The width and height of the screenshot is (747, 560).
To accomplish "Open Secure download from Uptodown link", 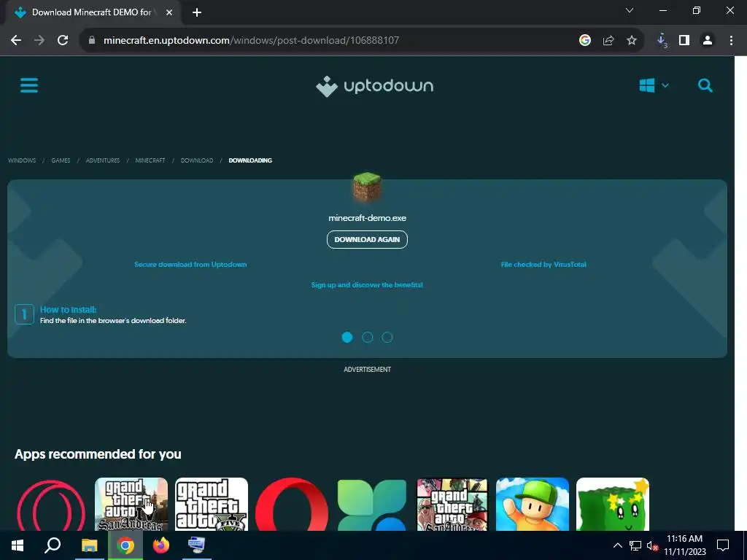I will [x=190, y=264].
